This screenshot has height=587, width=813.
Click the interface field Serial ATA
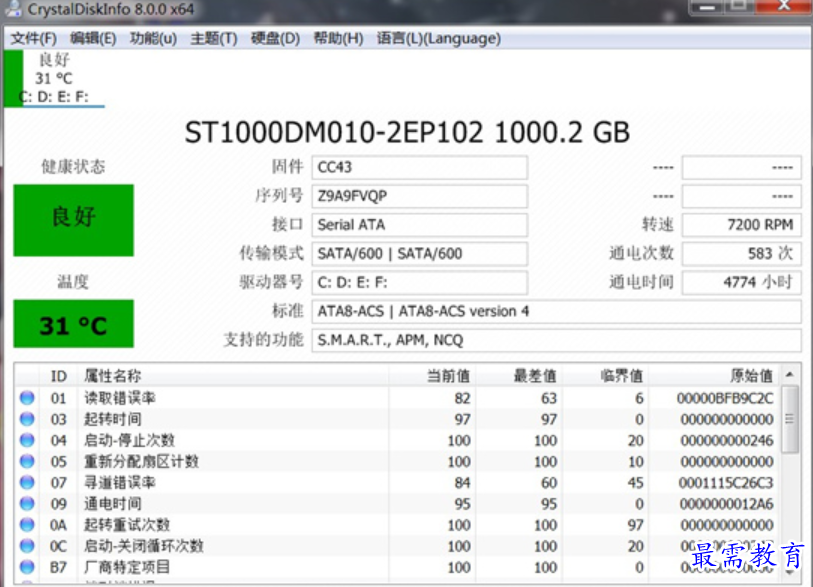(x=419, y=225)
